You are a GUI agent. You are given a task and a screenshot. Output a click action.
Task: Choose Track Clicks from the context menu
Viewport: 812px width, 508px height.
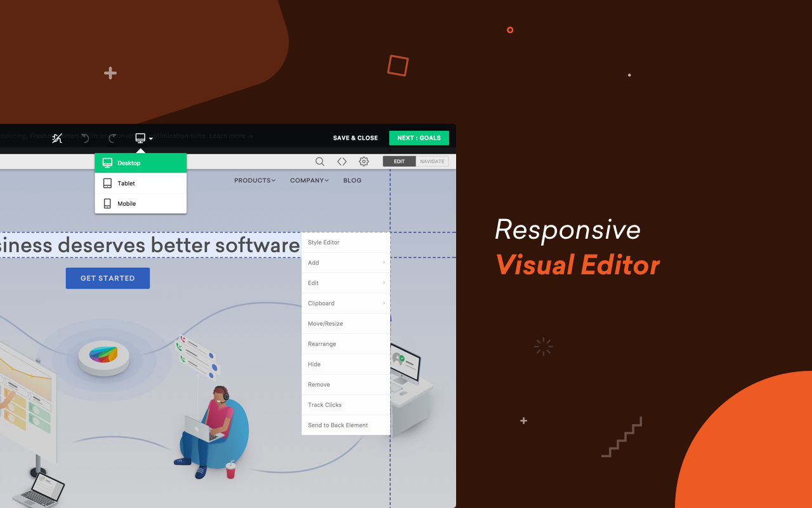(x=345, y=405)
